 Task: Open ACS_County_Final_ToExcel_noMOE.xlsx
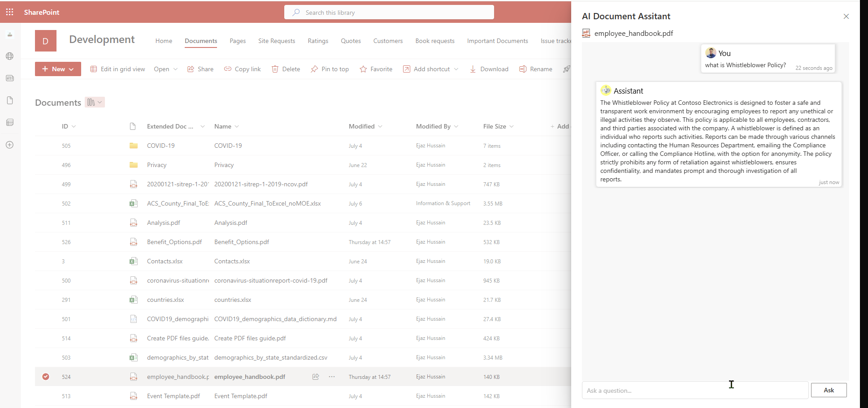point(268,203)
